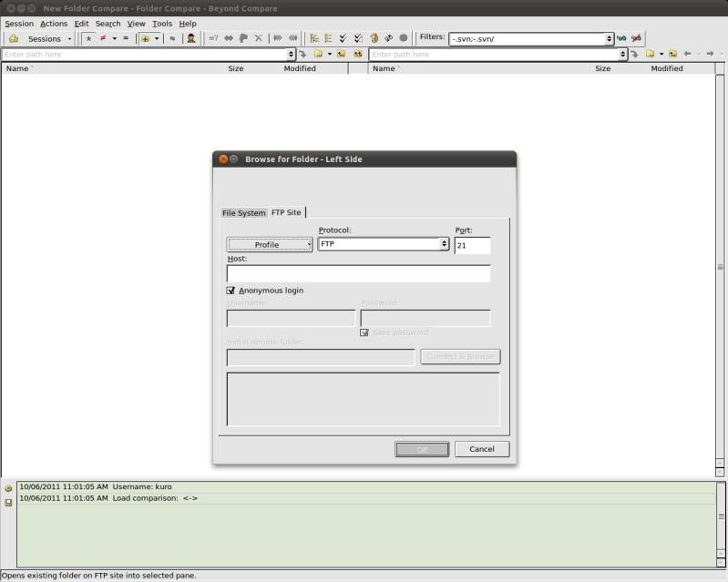Click Cancel in Browse for Folder dialog
Viewport: 728px width, 582px height.
tap(482, 449)
